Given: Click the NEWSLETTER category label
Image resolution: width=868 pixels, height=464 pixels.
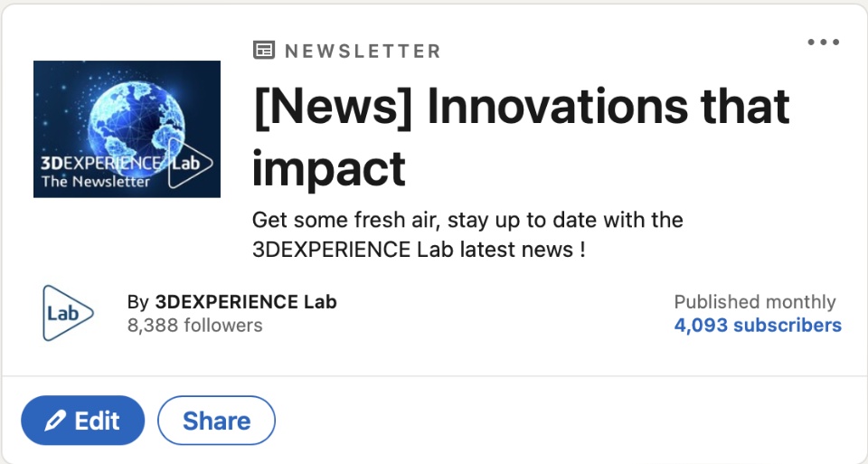Looking at the screenshot, I should click(363, 52).
